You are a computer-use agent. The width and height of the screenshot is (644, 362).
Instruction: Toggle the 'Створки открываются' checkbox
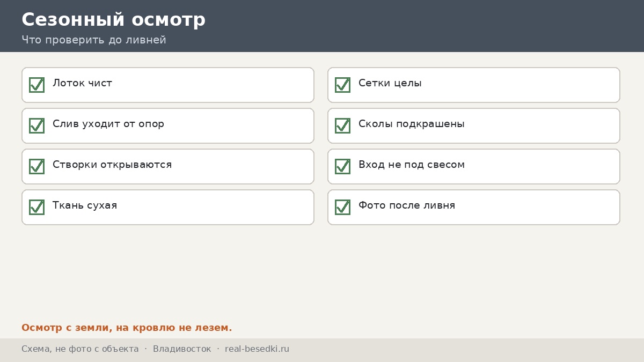point(36,166)
